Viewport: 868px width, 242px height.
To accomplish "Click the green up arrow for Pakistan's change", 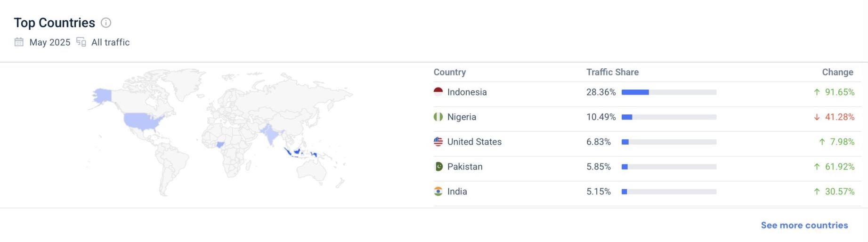I will pyautogui.click(x=817, y=167).
